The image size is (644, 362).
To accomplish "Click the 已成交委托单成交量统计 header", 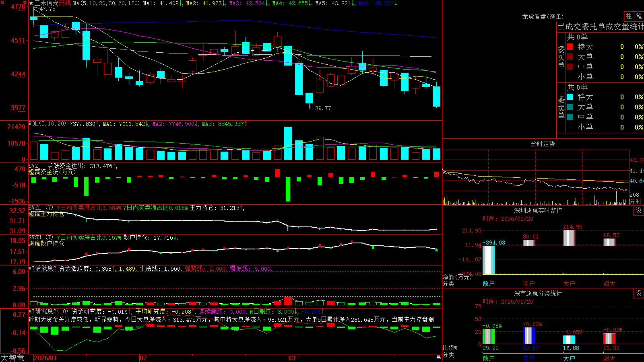I will coord(601,27).
